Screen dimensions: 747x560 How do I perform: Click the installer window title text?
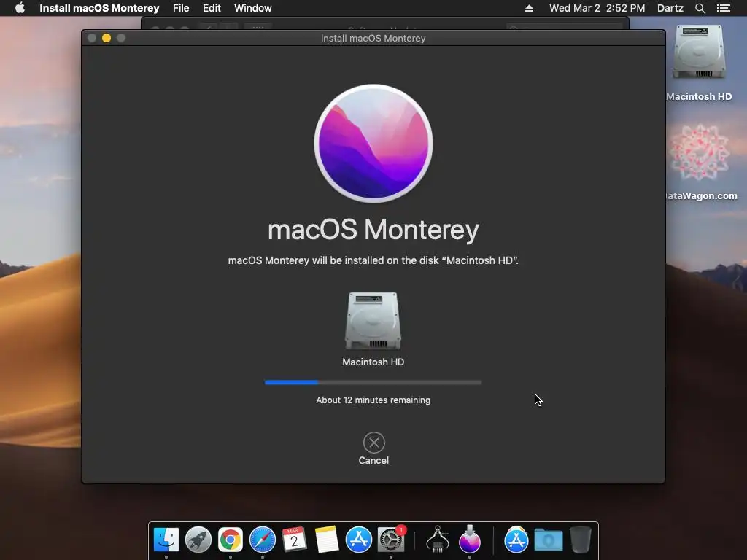click(x=373, y=38)
